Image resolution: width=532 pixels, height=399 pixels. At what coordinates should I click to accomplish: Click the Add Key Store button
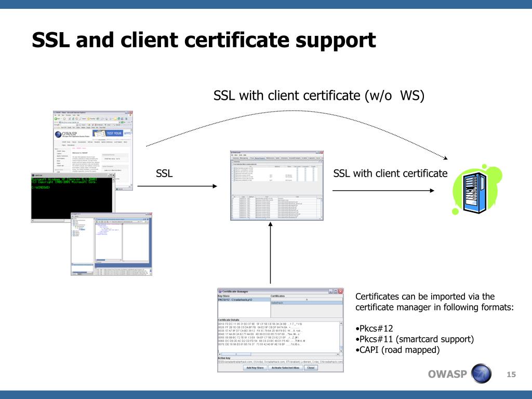coord(255,368)
